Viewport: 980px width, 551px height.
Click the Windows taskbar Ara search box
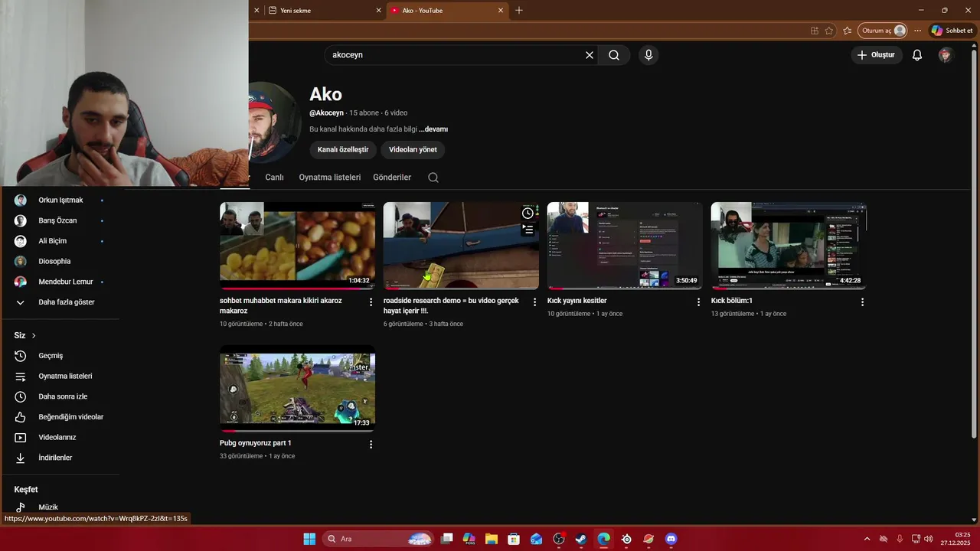(377, 539)
